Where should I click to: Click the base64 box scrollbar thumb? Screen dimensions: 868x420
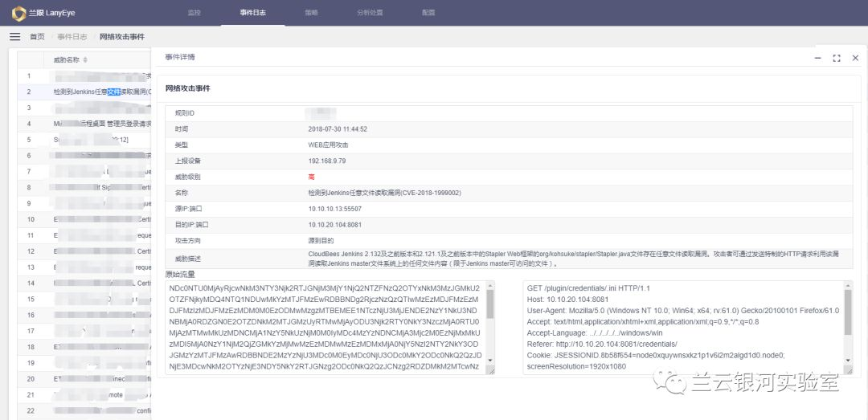coord(490,304)
